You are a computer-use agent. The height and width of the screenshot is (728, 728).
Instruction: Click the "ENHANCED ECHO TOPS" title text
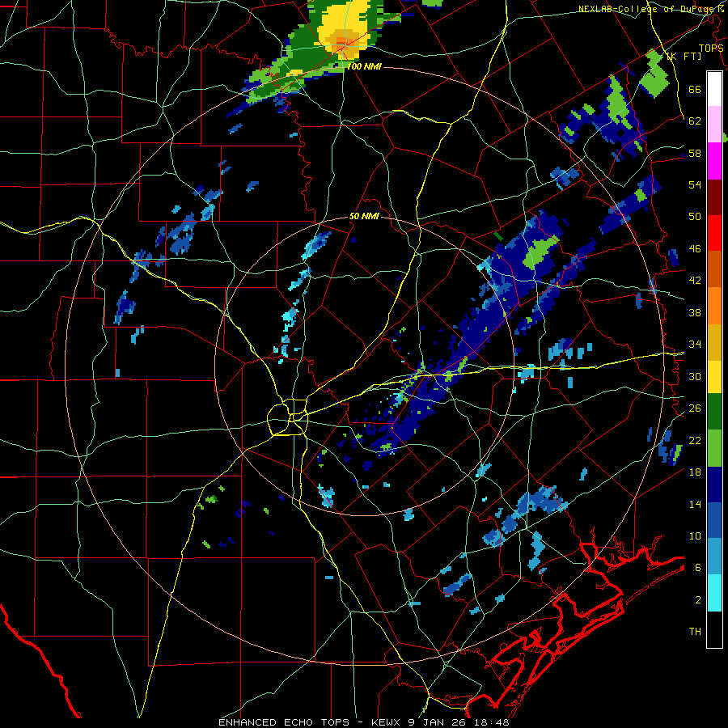pos(284,722)
